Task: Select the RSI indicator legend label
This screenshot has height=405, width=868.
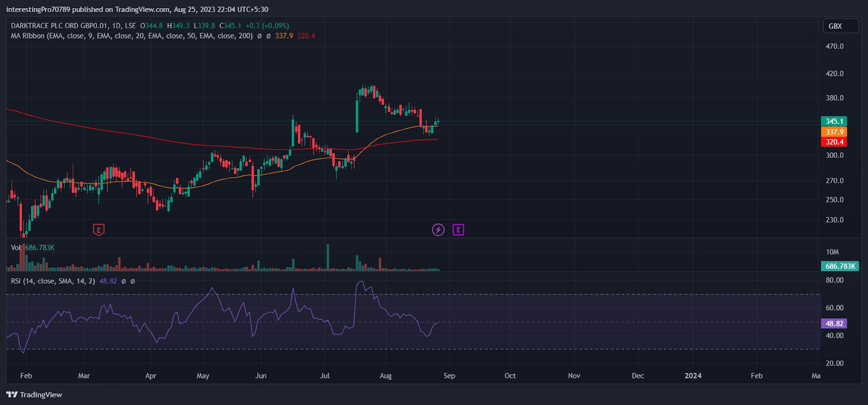Action: 53,281
